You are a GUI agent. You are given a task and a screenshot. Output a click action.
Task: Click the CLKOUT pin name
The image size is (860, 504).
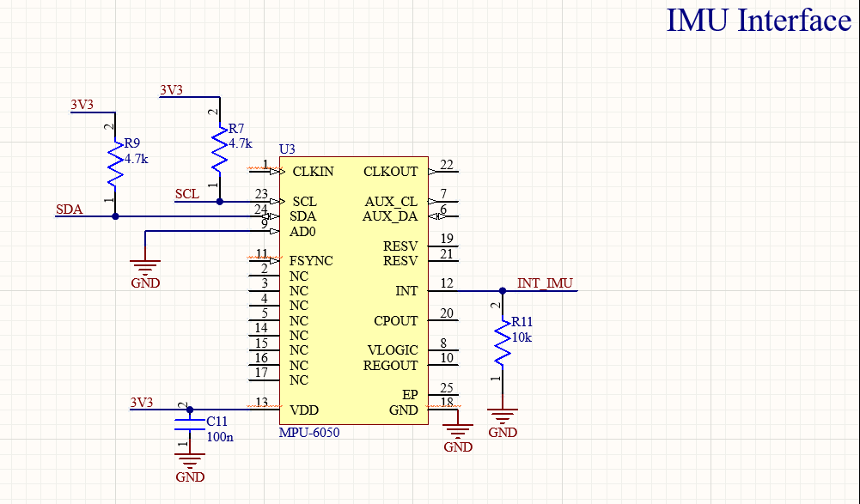(x=391, y=172)
